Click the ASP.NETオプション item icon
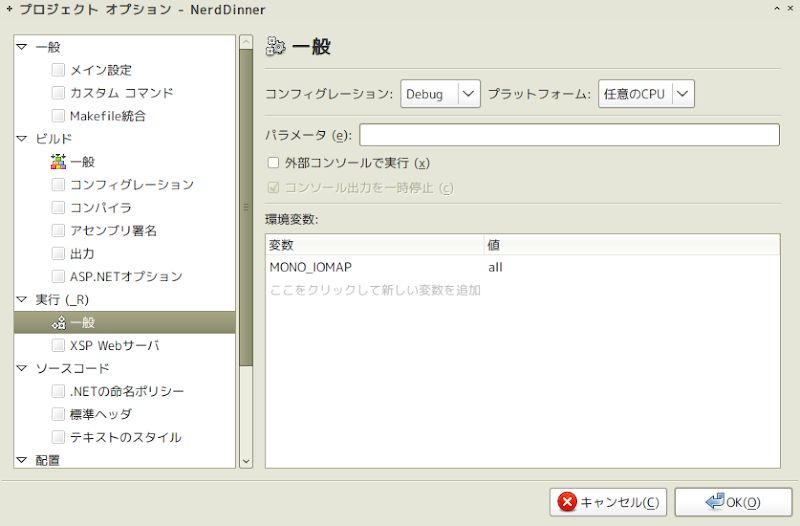 (58, 276)
